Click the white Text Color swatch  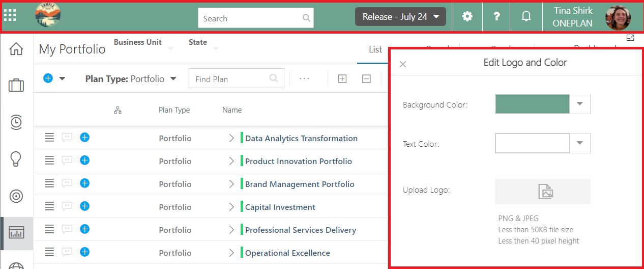(x=532, y=143)
